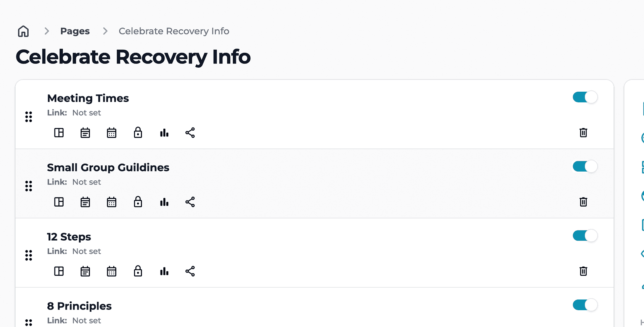Go to Pages in breadcrumb
The height and width of the screenshot is (327, 644).
[75, 31]
